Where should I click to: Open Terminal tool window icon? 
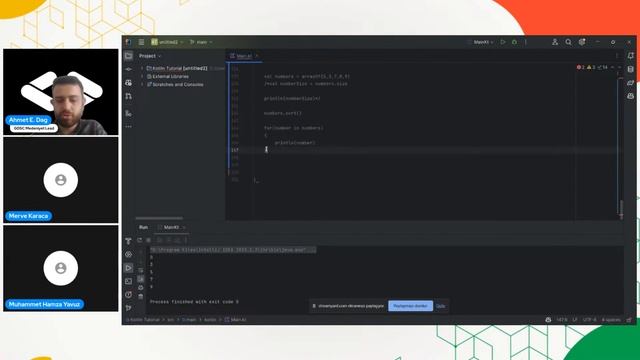[129, 281]
